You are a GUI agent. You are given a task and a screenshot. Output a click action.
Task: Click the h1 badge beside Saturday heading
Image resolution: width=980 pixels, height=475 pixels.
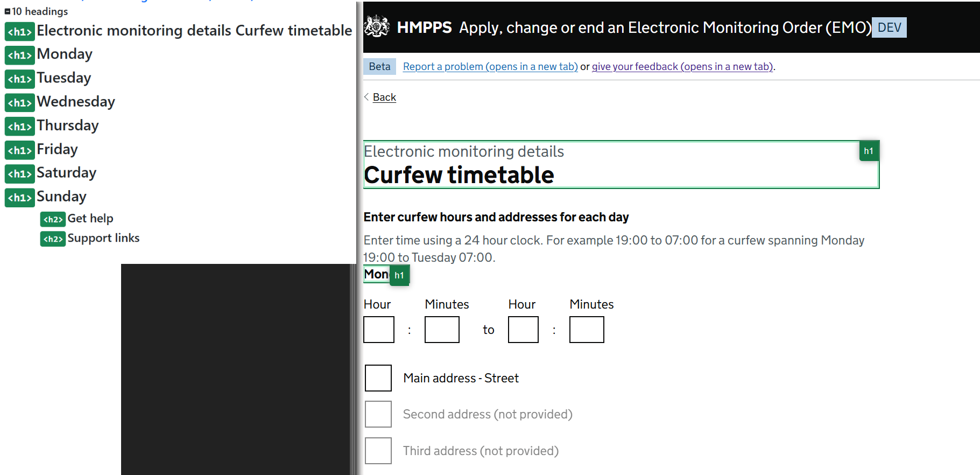[x=20, y=173]
